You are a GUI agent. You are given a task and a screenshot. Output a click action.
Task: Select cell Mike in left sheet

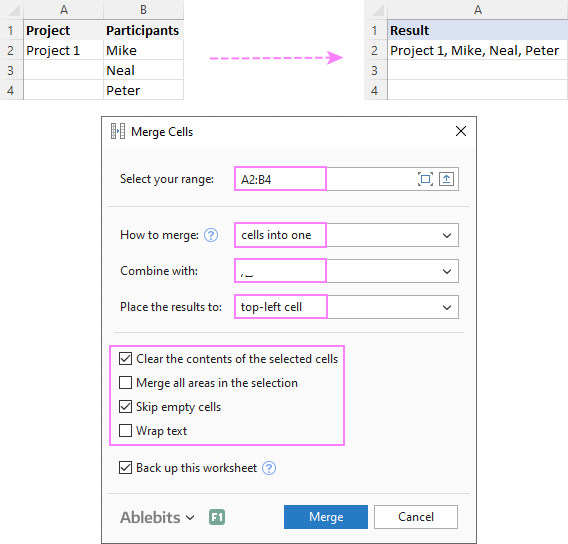coord(143,50)
